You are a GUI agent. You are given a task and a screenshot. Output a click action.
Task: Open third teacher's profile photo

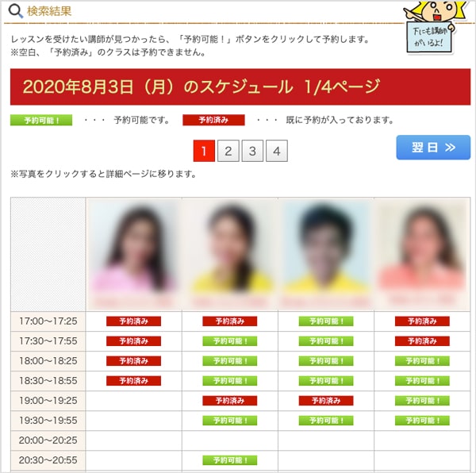[x=325, y=253]
